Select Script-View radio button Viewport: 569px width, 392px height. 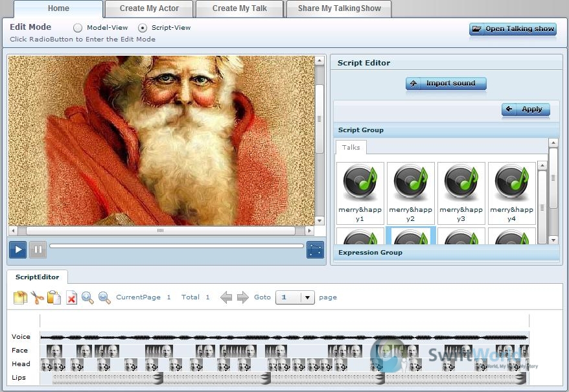click(143, 28)
